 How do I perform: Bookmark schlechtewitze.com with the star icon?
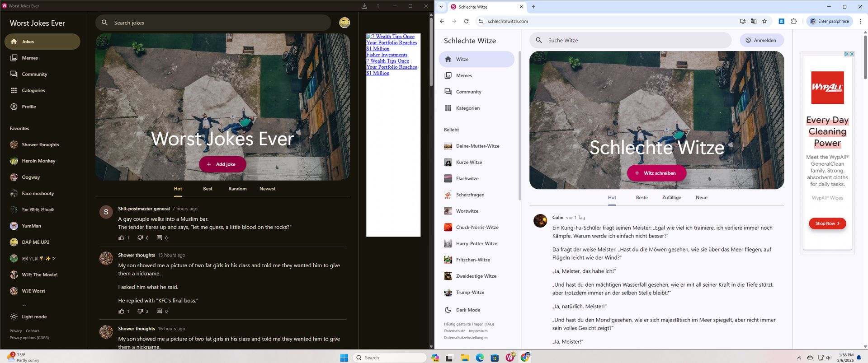(764, 21)
